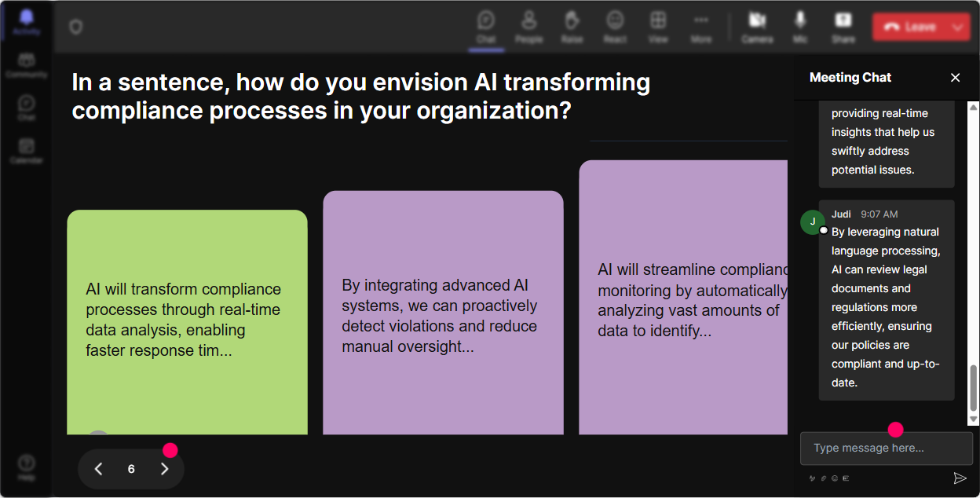Close the Meeting Chat panel
The width and height of the screenshot is (980, 498).
[x=956, y=77]
